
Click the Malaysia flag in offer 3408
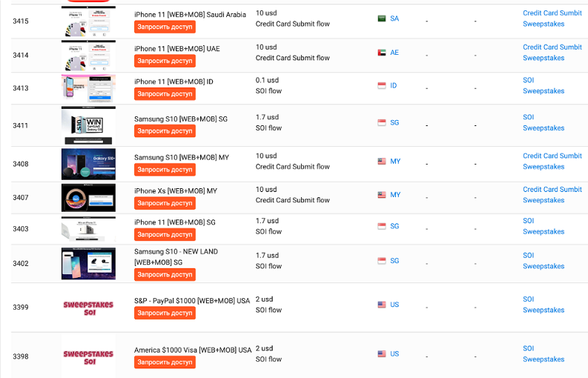[382, 162]
